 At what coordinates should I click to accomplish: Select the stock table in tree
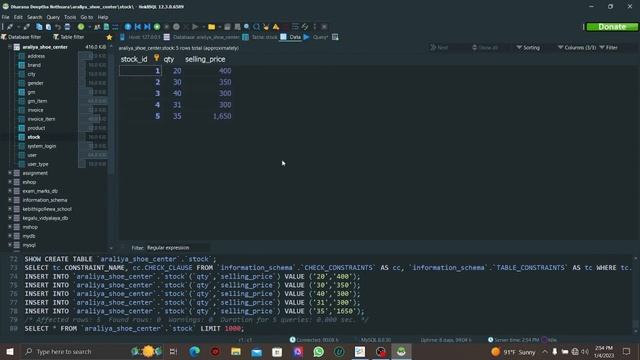tap(34, 137)
